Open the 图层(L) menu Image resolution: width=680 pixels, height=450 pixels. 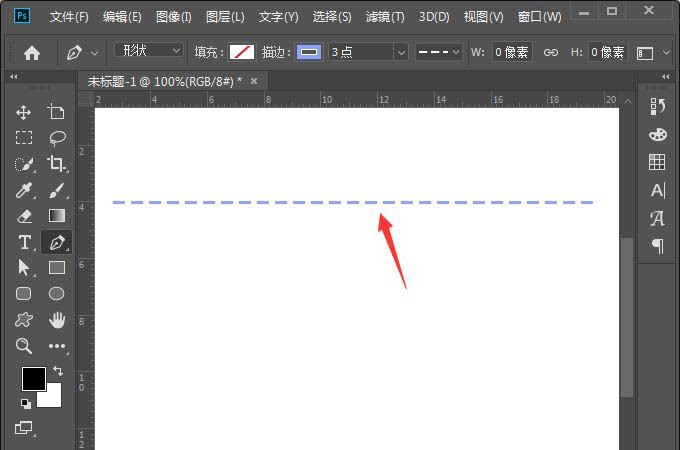pyautogui.click(x=225, y=17)
